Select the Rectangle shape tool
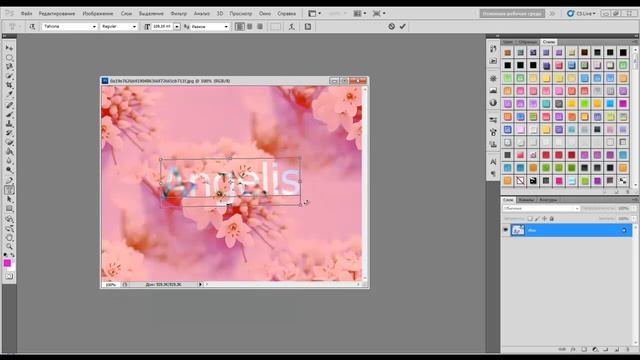 (9, 209)
